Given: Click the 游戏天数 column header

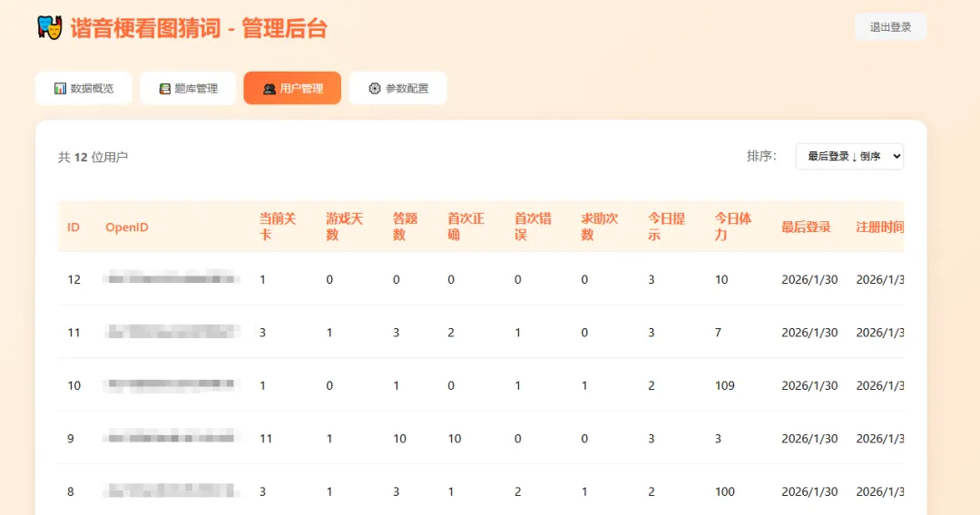Looking at the screenshot, I should tap(345, 227).
